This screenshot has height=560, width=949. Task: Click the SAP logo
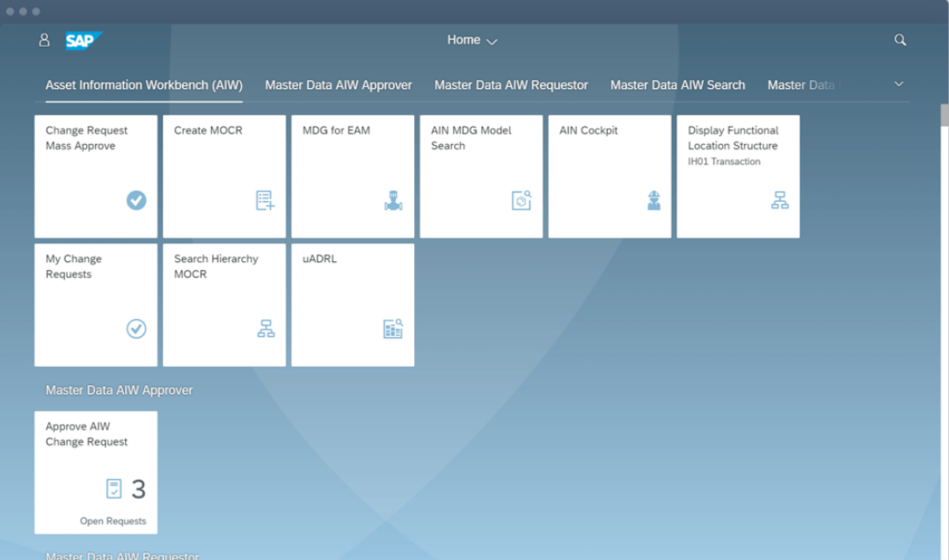point(84,40)
